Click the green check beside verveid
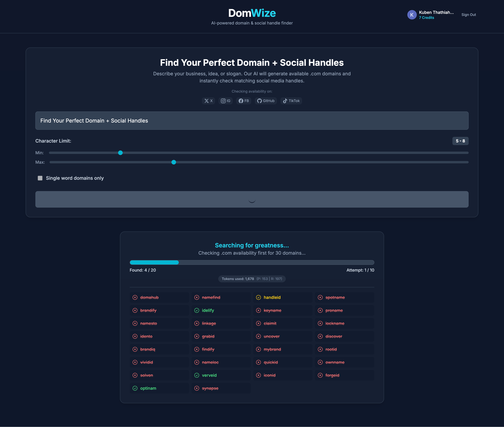 [197, 375]
